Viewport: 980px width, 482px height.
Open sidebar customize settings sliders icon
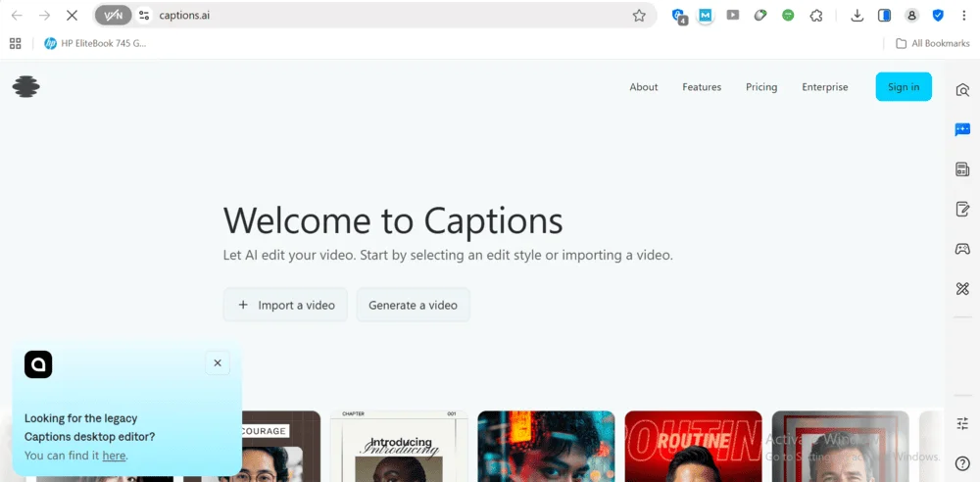[x=962, y=423]
